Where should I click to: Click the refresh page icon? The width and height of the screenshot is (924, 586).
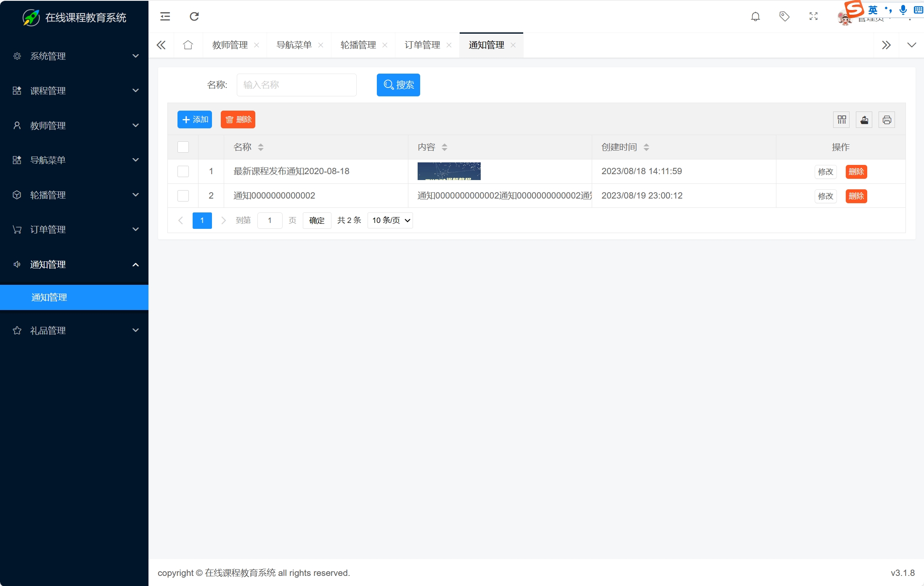194,16
